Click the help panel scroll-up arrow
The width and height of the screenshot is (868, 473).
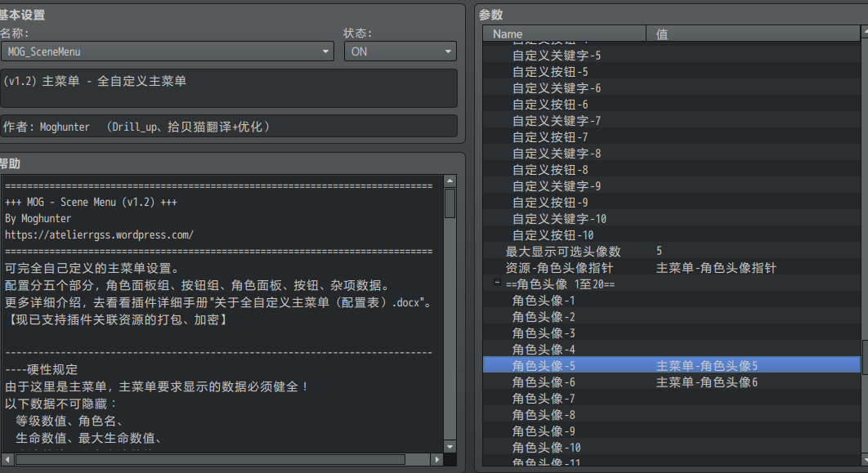point(450,181)
